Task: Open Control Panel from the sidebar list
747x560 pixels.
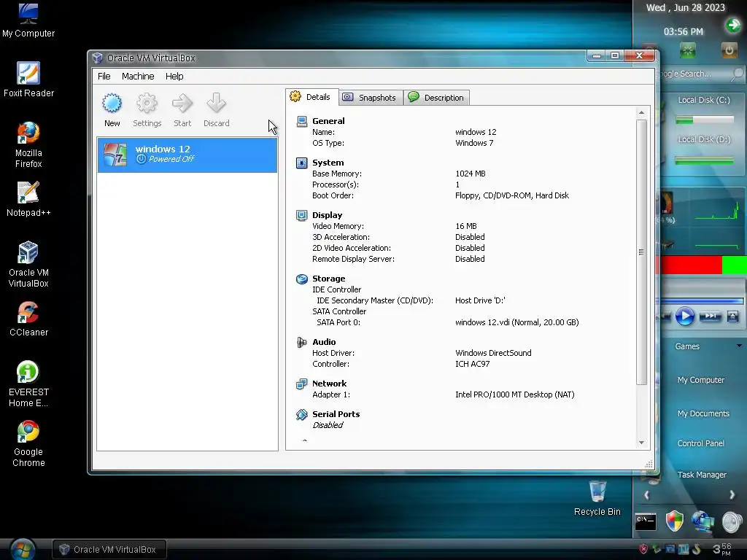Action: [x=701, y=443]
